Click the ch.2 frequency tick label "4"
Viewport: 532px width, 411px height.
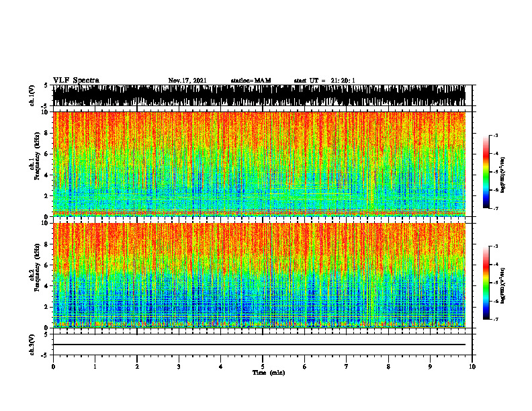[47, 286]
